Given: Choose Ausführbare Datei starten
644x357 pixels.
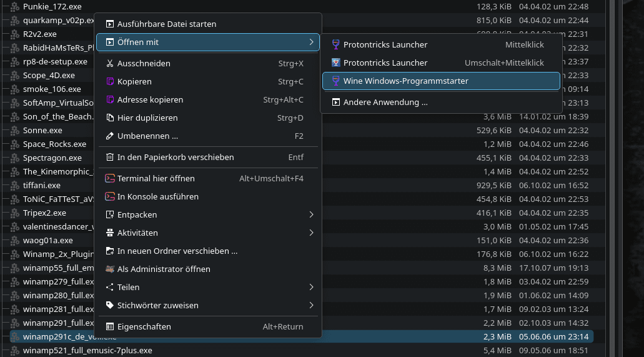Looking at the screenshot, I should (x=208, y=24).
